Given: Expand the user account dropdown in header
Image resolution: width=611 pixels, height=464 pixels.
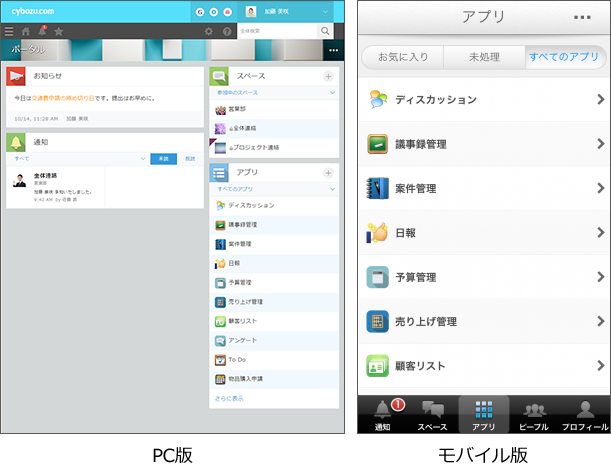Looking at the screenshot, I should 324,13.
